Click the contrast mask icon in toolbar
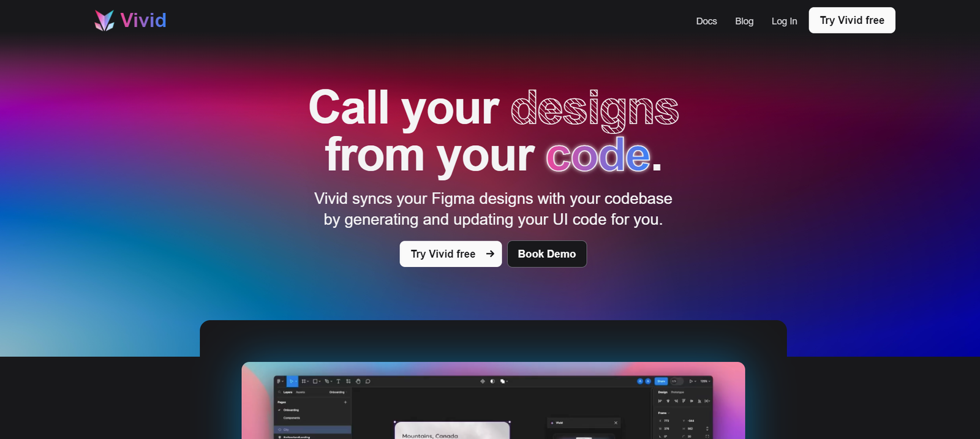Image resolution: width=980 pixels, height=439 pixels. [492, 381]
